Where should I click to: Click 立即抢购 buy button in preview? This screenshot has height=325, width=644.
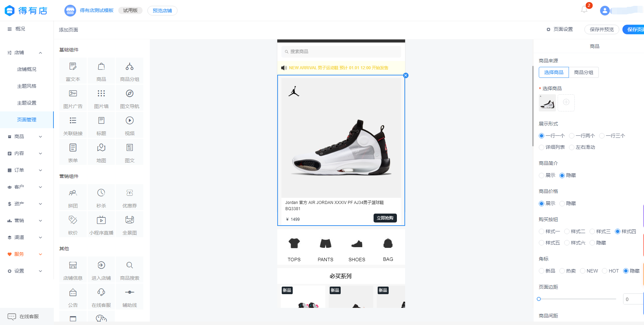[385, 218]
